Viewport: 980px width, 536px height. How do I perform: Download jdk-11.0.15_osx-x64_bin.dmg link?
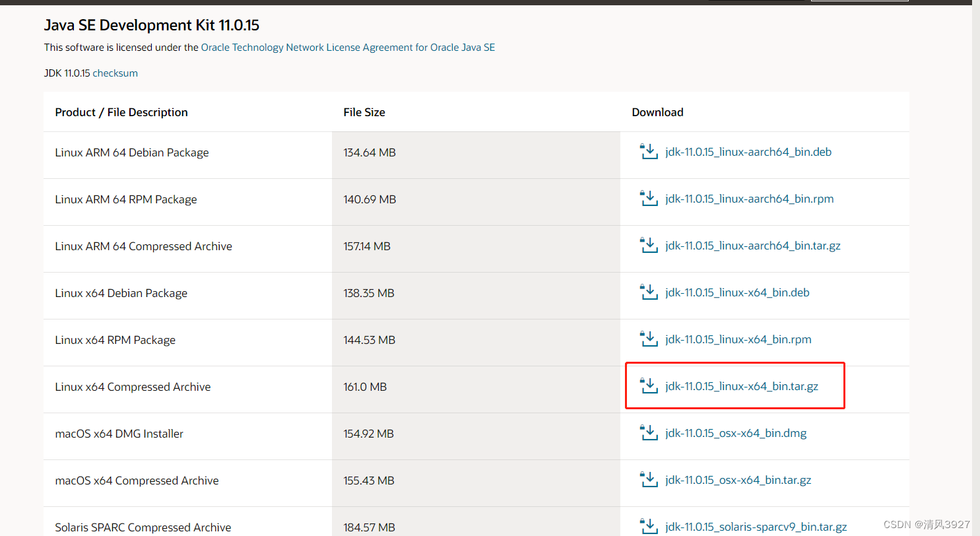pyautogui.click(x=736, y=433)
